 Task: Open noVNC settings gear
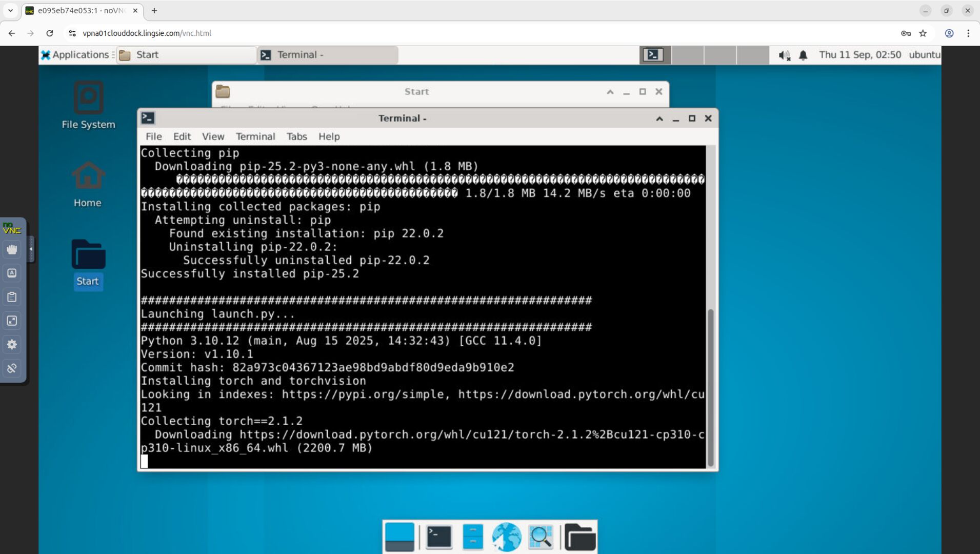click(12, 344)
